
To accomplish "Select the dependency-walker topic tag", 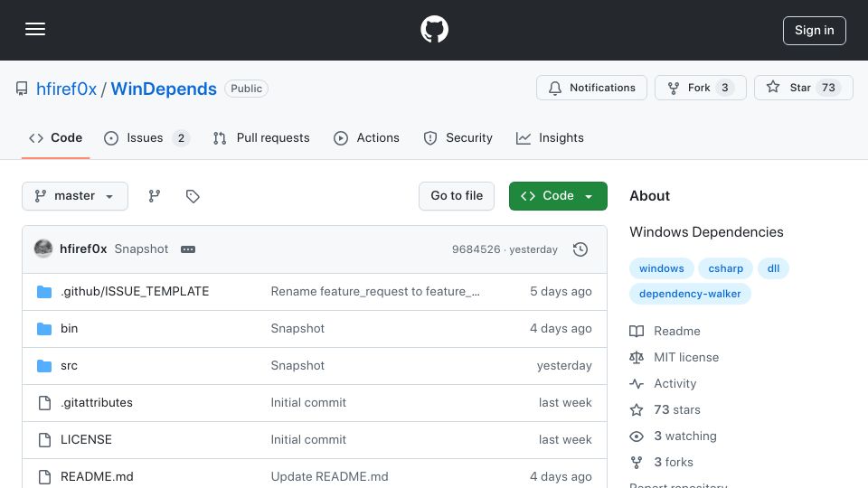I will pyautogui.click(x=690, y=294).
